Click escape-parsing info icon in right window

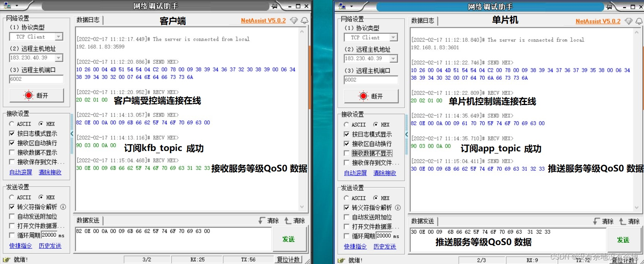pos(398,207)
